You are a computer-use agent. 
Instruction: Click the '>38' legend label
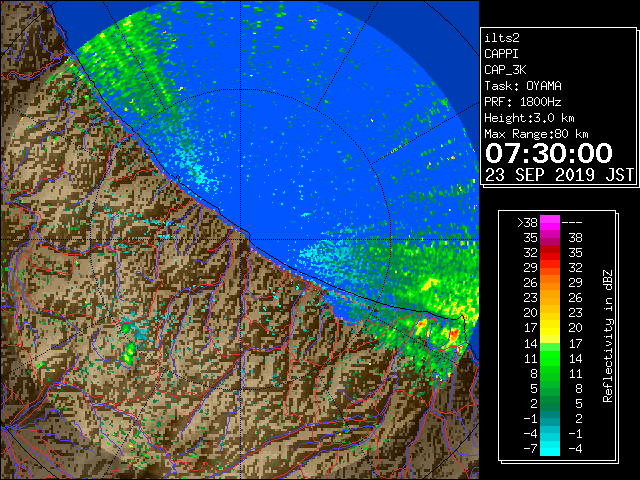(x=527, y=222)
